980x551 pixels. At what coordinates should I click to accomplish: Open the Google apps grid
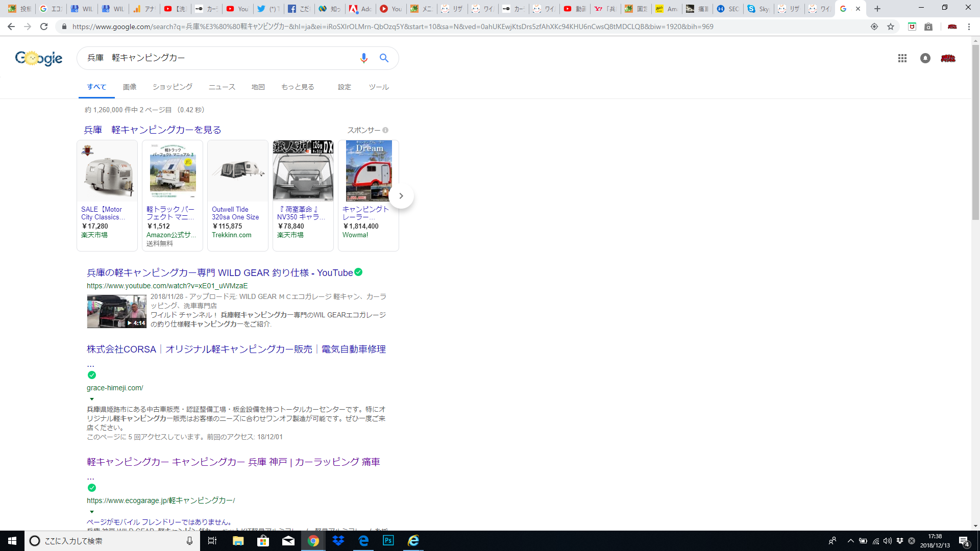902,58
